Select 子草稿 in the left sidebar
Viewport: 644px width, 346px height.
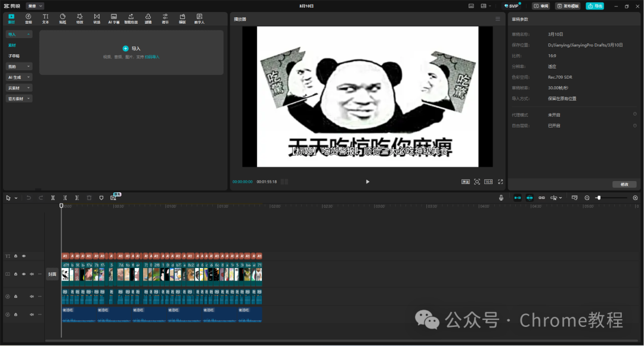(14, 56)
